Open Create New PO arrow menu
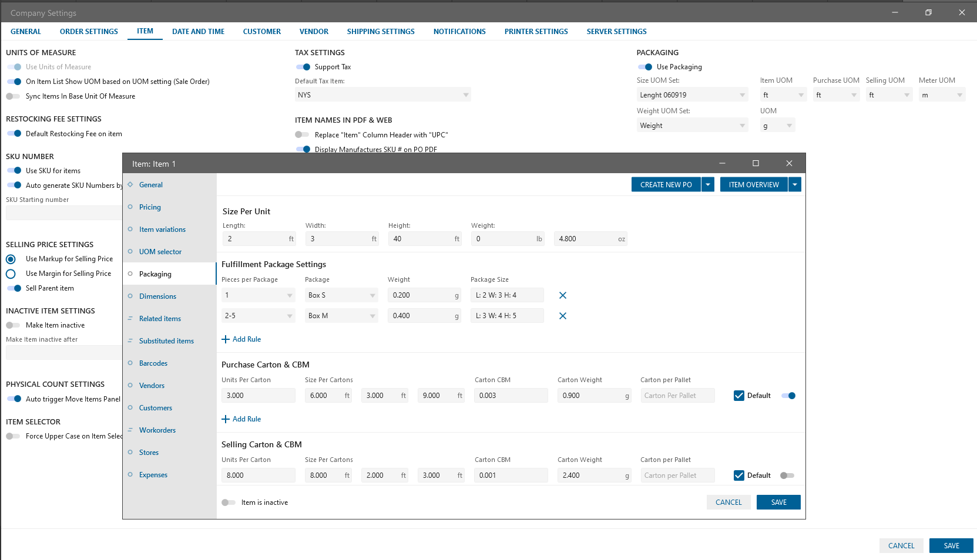 click(708, 185)
